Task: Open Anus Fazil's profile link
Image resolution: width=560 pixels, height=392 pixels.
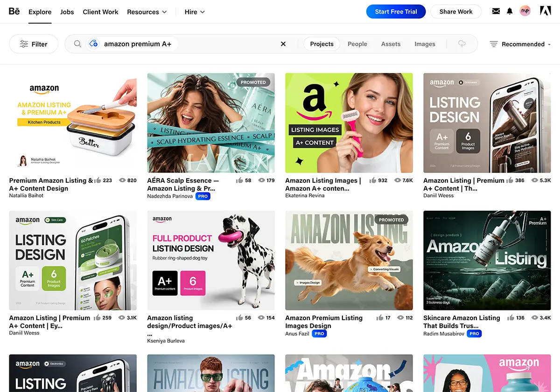Action: pos(297,334)
